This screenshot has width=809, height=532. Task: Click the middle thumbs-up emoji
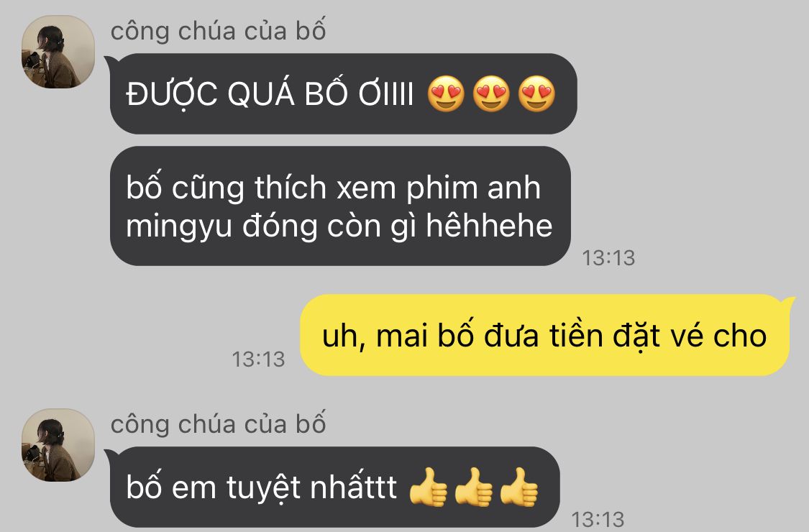point(474,487)
